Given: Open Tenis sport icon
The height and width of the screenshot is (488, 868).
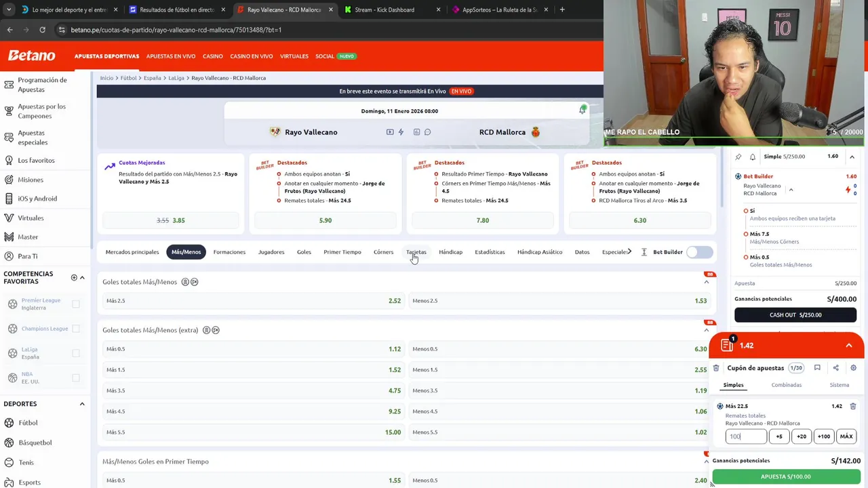Looking at the screenshot, I should pos(9,462).
